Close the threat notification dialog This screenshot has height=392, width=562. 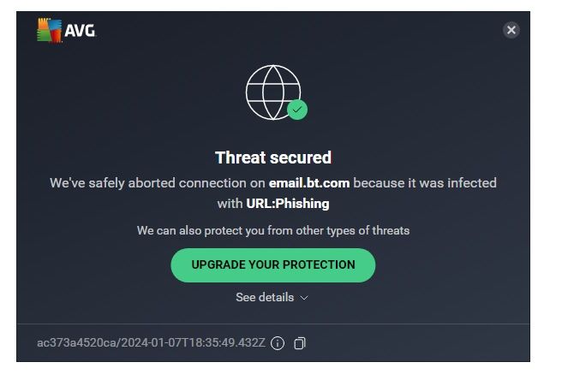[511, 30]
